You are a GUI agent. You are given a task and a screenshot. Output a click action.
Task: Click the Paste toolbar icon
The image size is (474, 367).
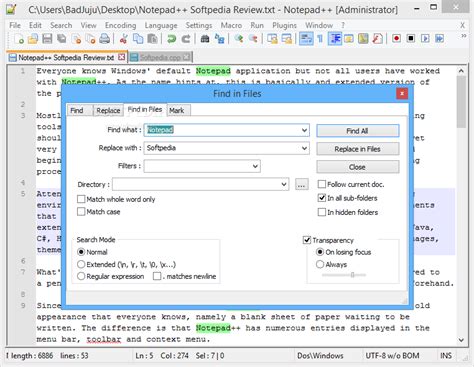pyautogui.click(x=152, y=39)
